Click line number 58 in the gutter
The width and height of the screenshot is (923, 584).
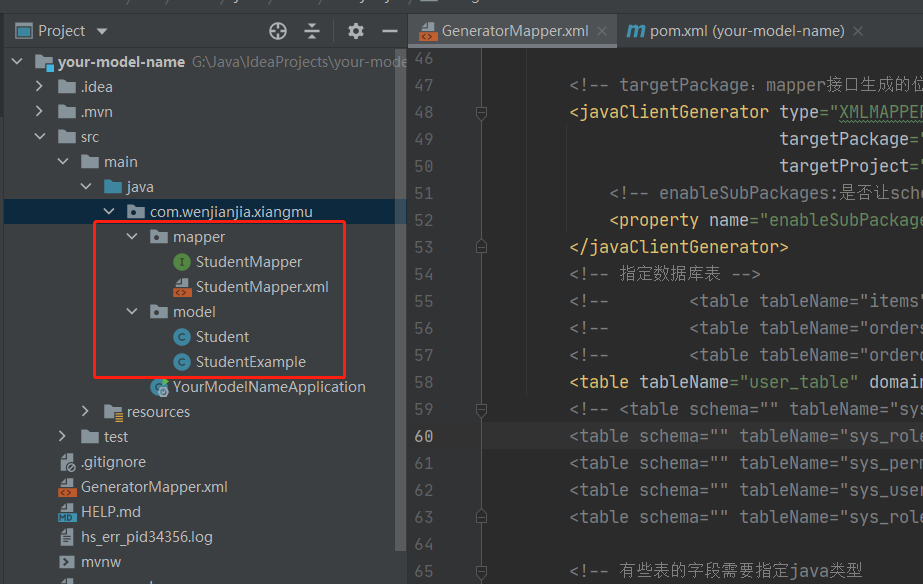424,382
